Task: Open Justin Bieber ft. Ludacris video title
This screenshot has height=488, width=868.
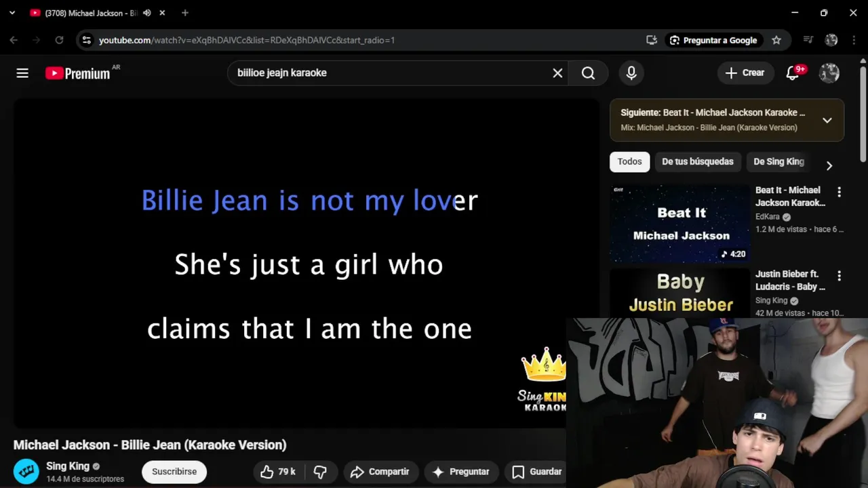Action: [x=790, y=281]
